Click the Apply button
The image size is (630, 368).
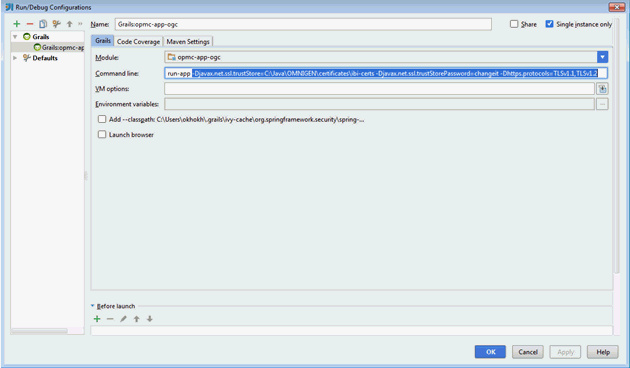pos(565,352)
